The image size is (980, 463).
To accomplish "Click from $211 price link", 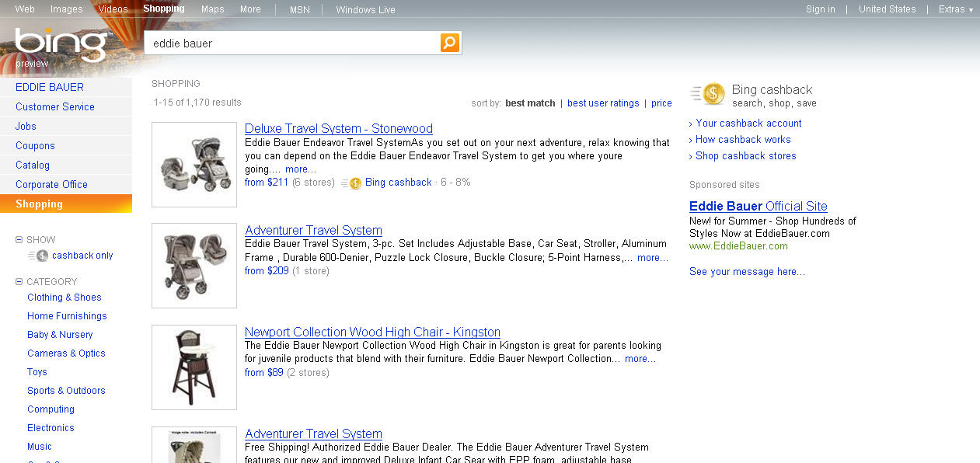I will point(267,183).
